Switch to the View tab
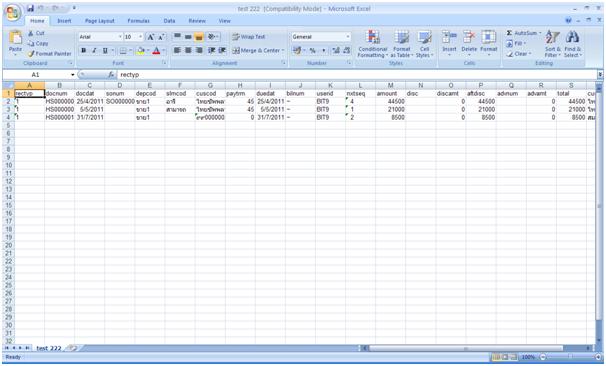Image resolution: width=606 pixels, height=366 pixels. pyautogui.click(x=225, y=21)
